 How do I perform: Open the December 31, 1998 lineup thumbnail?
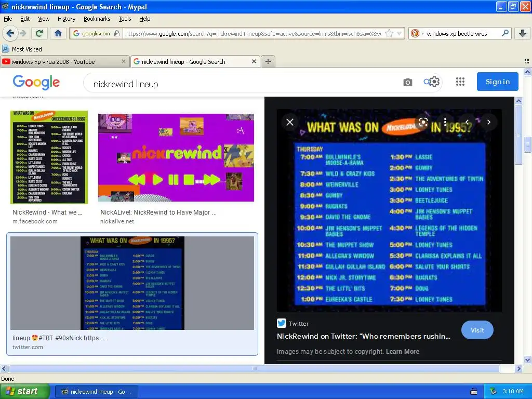(x=49, y=157)
